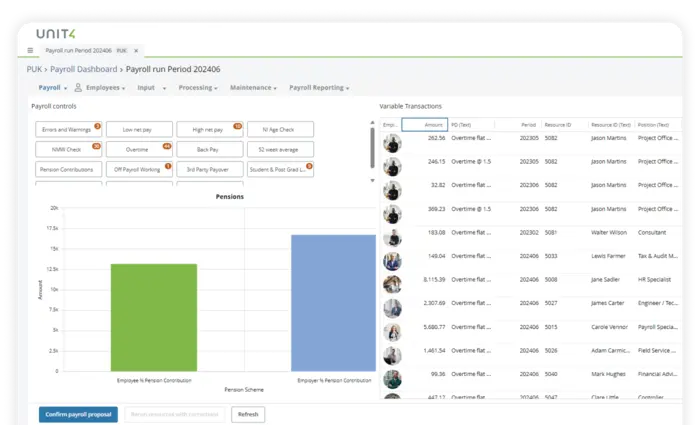
Task: Open the hamburger menu icon
Action: (x=30, y=50)
